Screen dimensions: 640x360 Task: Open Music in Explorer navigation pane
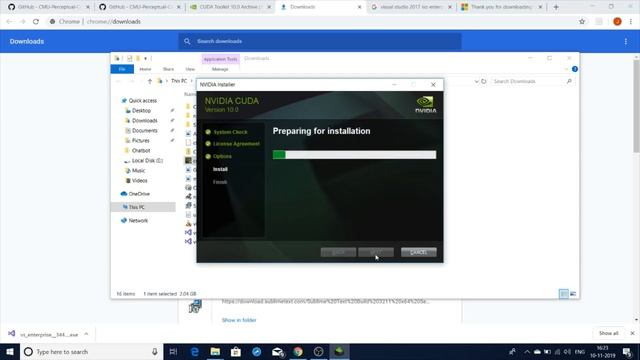pyautogui.click(x=138, y=171)
